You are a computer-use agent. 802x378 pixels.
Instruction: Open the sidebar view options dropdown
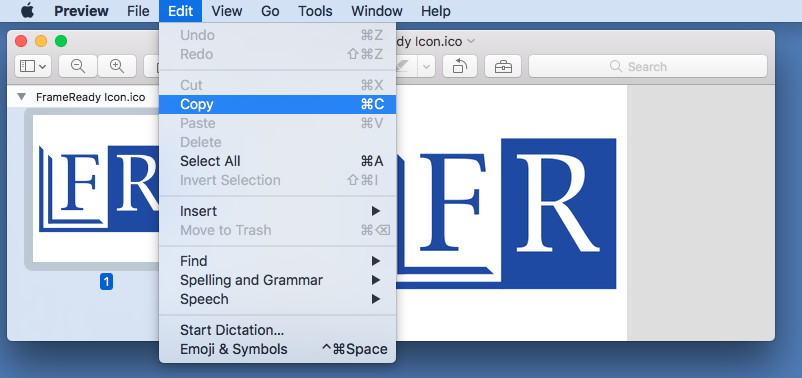pos(33,66)
